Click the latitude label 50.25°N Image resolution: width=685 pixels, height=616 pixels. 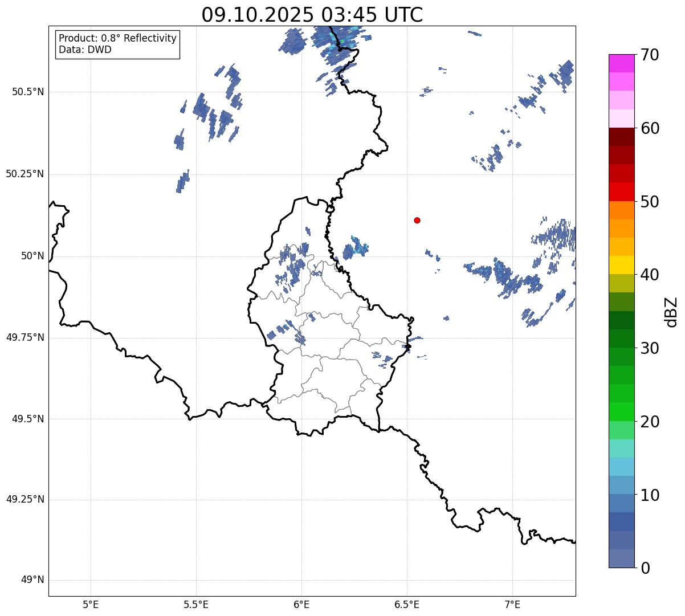25,174
